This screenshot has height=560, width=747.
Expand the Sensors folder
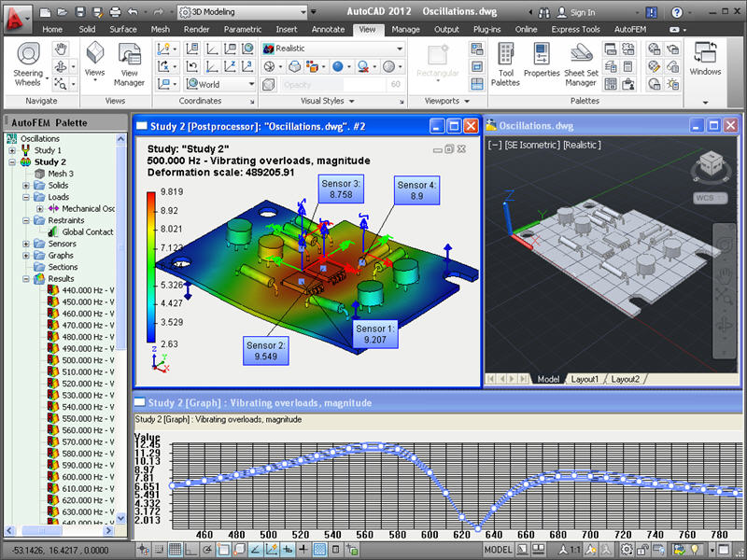coord(26,244)
